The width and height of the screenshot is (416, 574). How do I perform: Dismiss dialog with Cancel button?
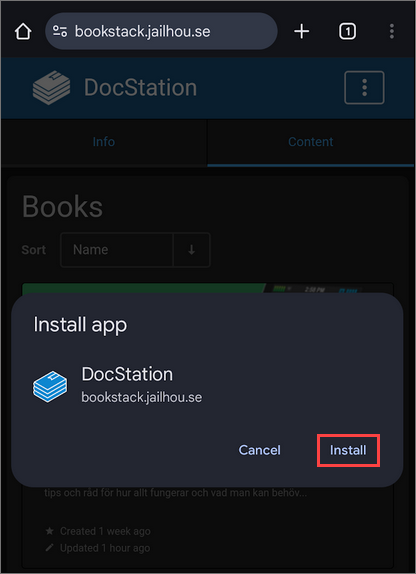[260, 450]
